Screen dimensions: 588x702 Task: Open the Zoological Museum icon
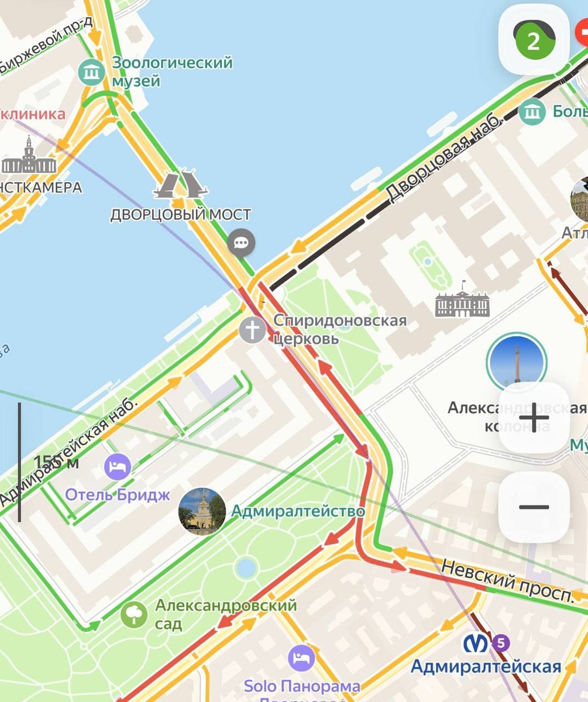click(92, 72)
